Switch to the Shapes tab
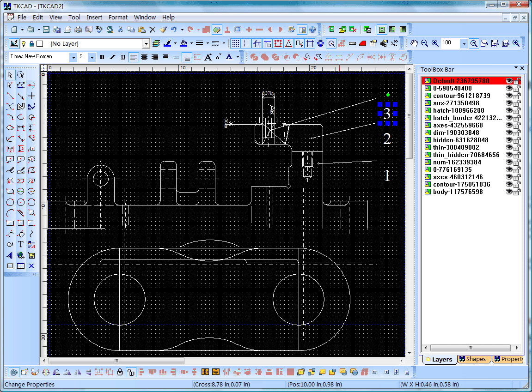The height and width of the screenshot is (392, 532). [473, 359]
